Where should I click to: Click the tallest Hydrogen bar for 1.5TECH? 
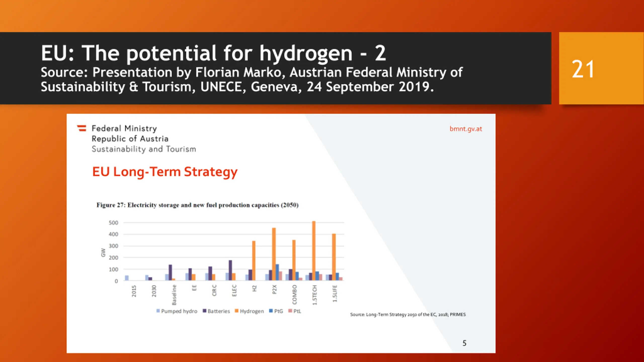(x=314, y=251)
